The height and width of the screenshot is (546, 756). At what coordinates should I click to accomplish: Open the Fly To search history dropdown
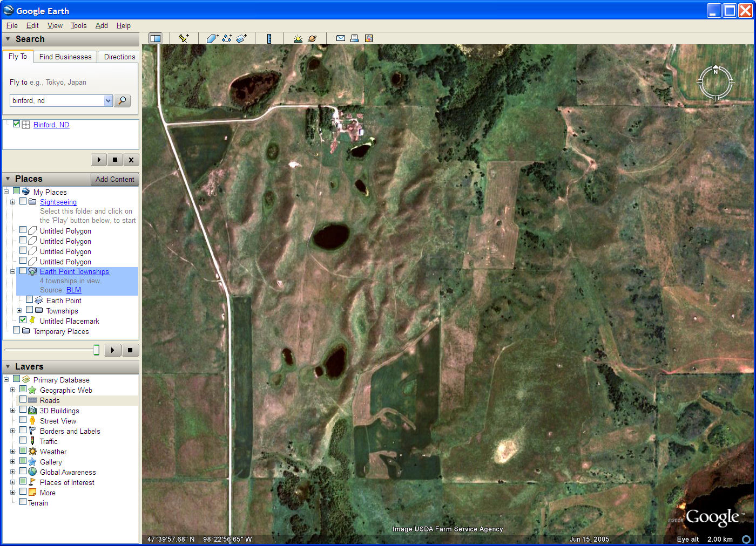(108, 100)
